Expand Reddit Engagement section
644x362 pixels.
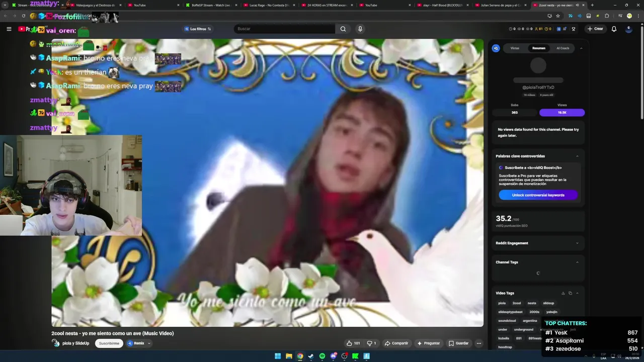[x=577, y=243]
